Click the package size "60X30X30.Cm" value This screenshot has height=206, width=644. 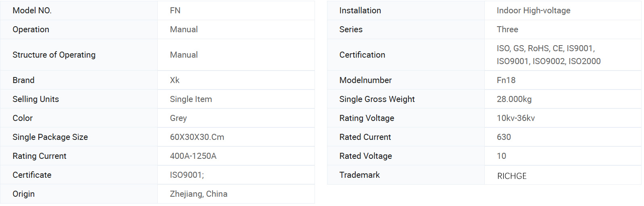(197, 137)
